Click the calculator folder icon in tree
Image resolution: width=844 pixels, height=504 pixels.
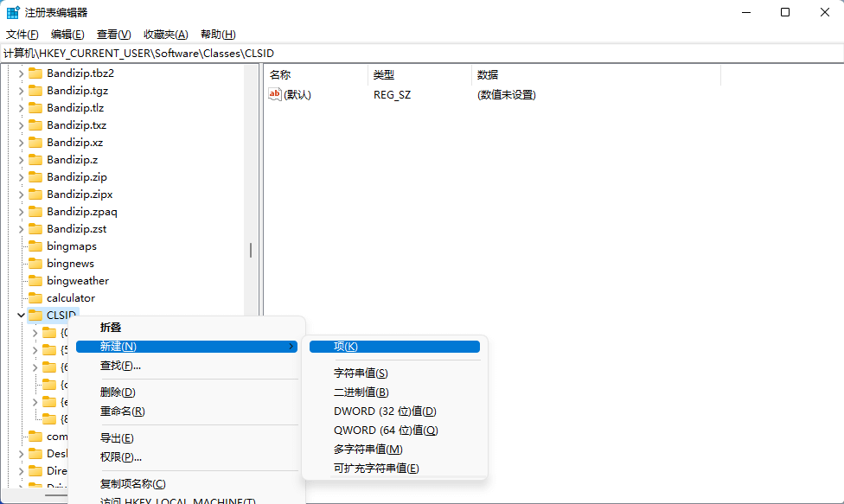(x=35, y=298)
